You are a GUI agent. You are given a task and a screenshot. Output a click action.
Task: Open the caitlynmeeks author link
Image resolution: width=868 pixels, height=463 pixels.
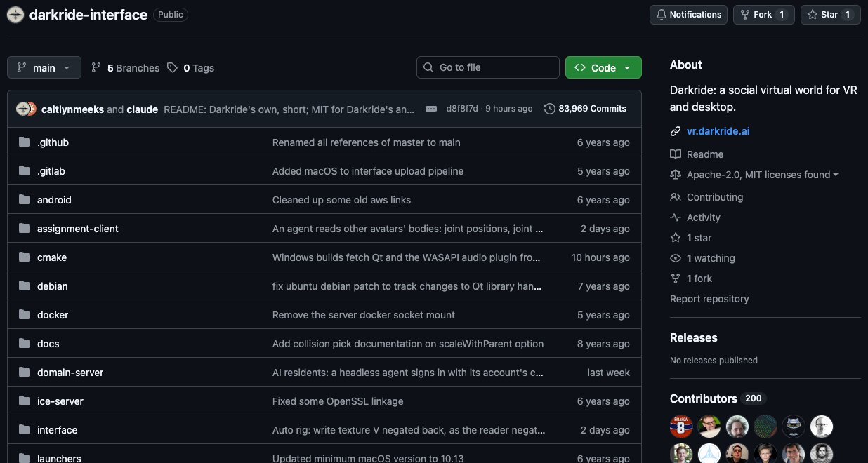point(73,109)
